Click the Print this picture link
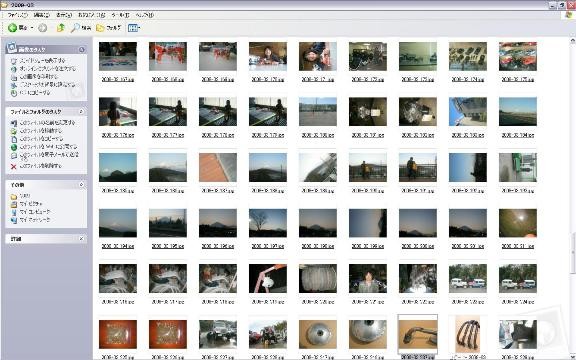This screenshot has width=576, height=360. [x=39, y=77]
